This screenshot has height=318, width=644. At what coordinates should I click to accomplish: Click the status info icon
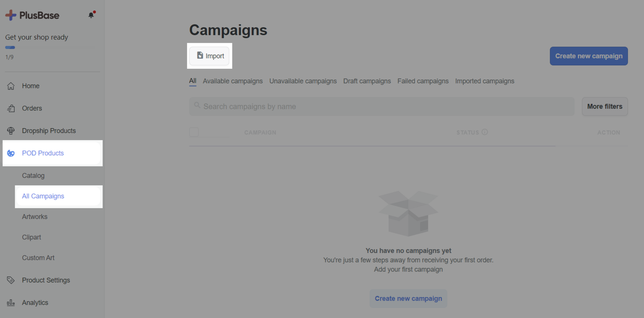point(485,132)
